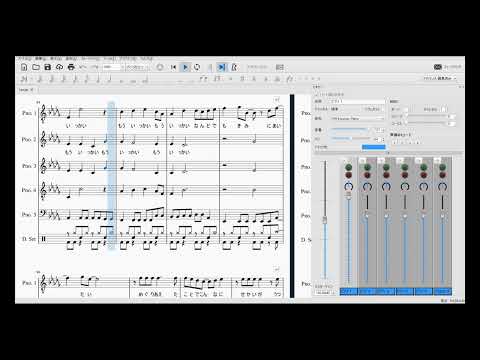
Task: Open the sound dropdown showing Grand Piano
Action: click(x=357, y=118)
